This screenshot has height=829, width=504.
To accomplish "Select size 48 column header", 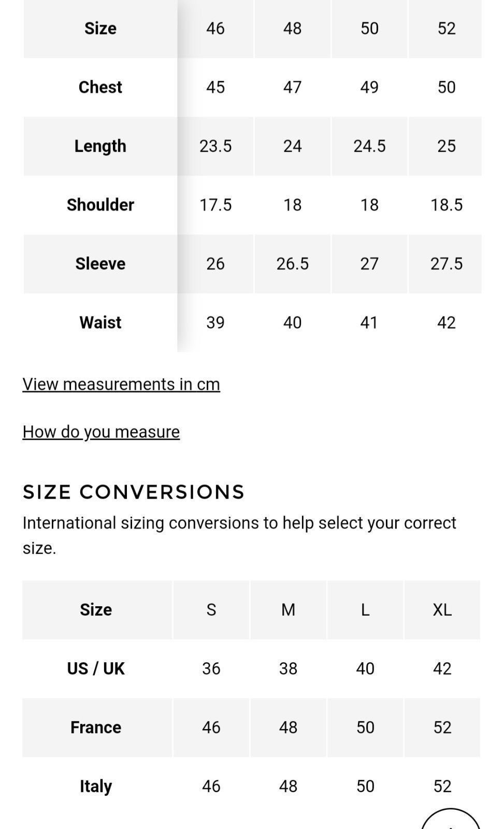I will (293, 28).
